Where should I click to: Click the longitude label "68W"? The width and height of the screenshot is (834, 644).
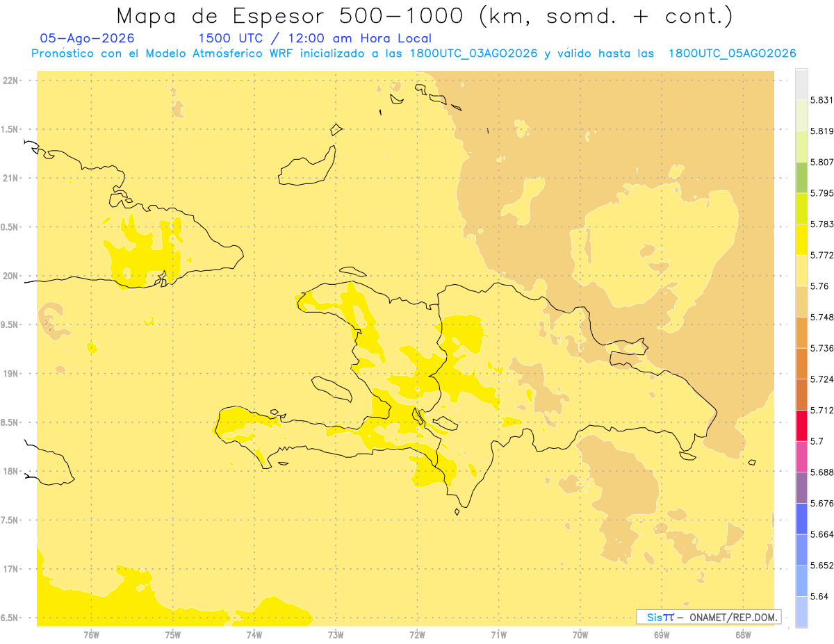coord(743,634)
